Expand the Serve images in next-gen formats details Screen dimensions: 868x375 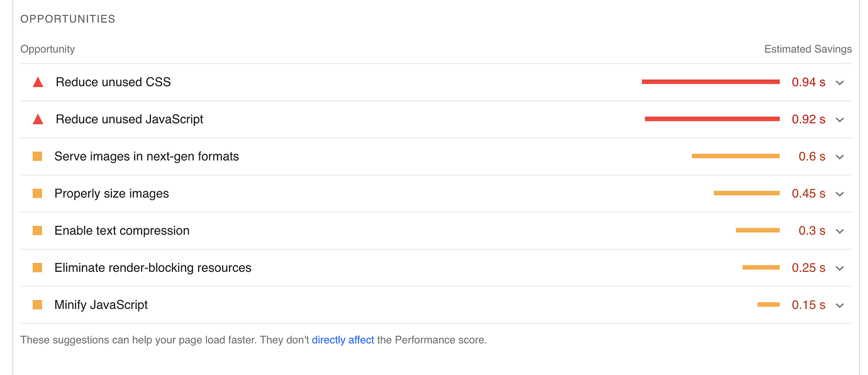point(839,157)
